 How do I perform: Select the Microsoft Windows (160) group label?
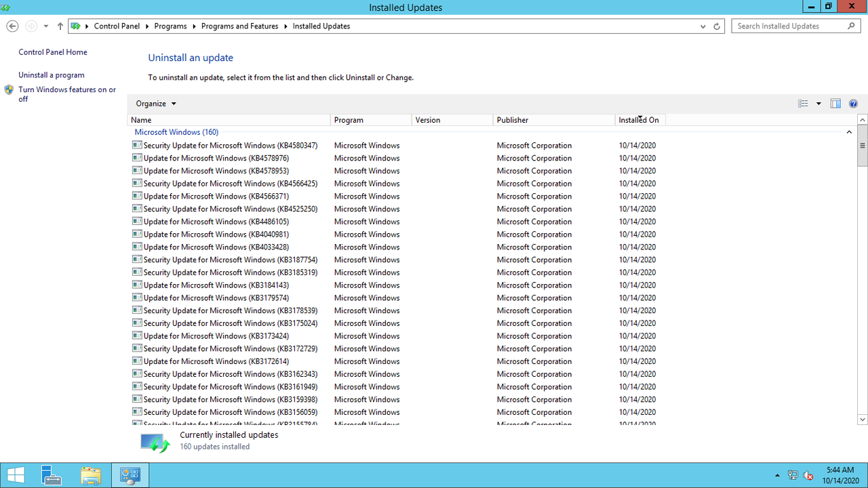pos(176,132)
